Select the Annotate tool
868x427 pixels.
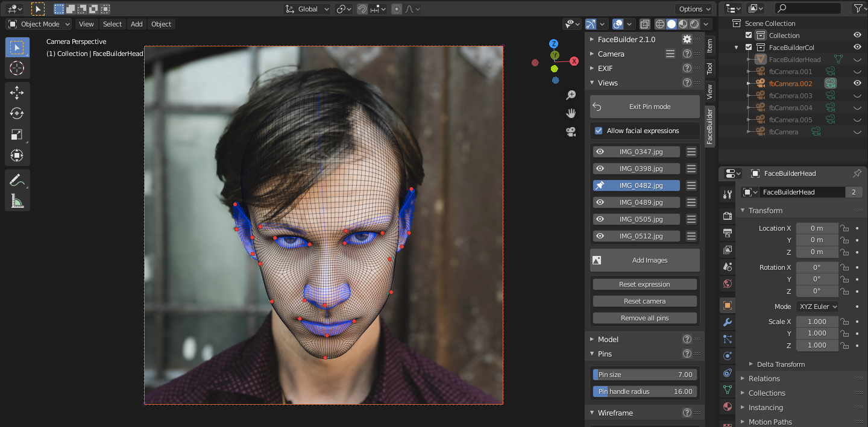click(x=17, y=179)
